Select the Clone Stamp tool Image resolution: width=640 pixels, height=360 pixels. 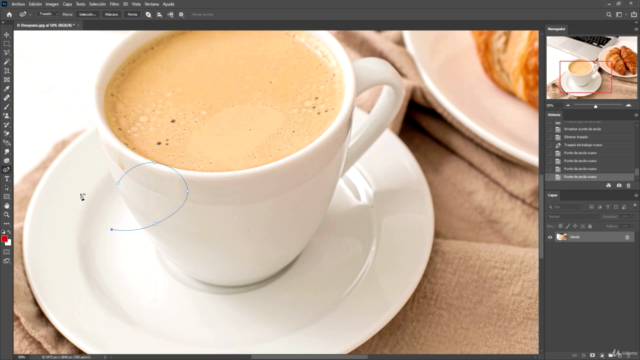pyautogui.click(x=7, y=116)
